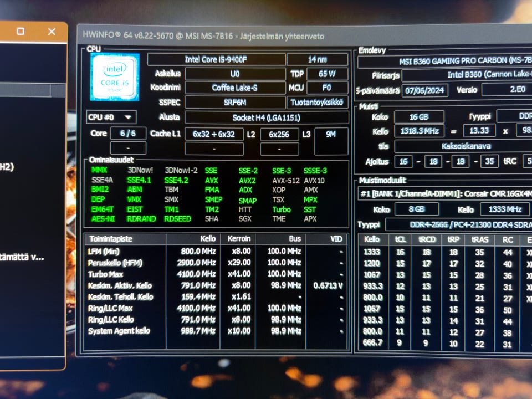
Task: Click the Intel Core i5 logo image
Action: 115,77
